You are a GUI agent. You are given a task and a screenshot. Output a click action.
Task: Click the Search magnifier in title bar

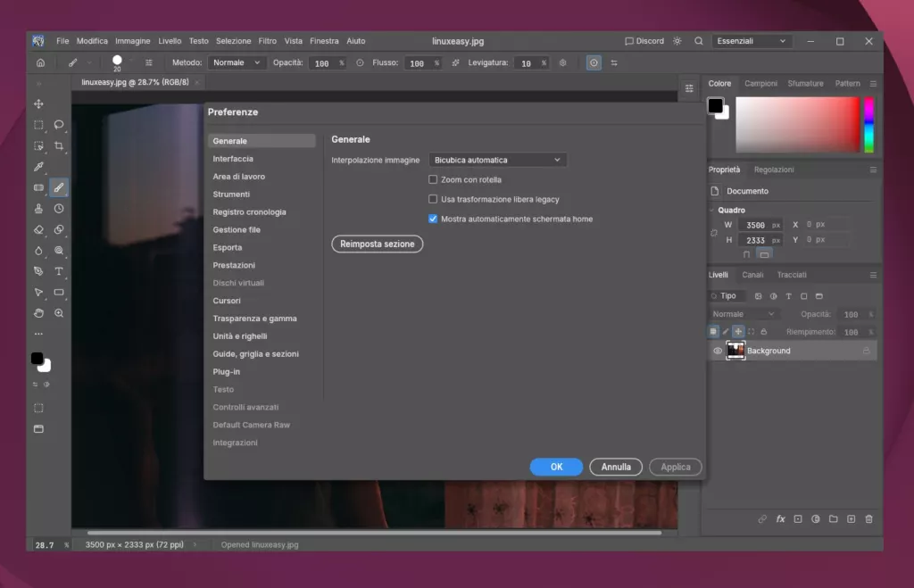(x=698, y=41)
